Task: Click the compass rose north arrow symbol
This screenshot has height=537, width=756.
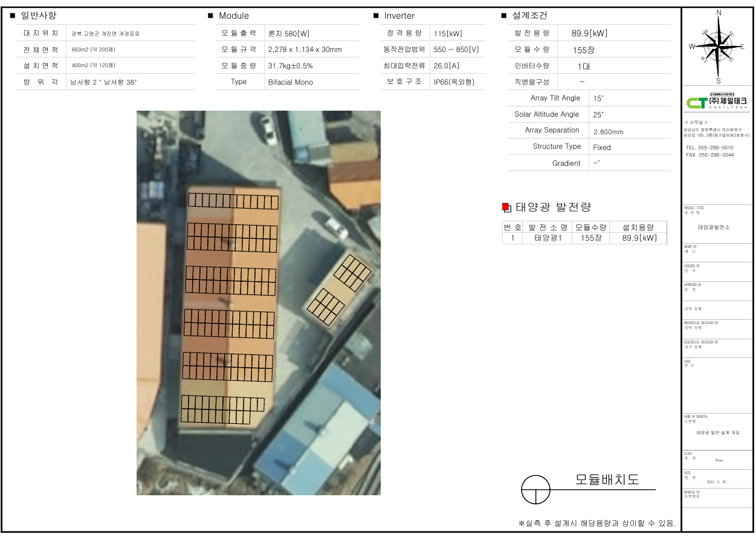Action: tap(718, 46)
